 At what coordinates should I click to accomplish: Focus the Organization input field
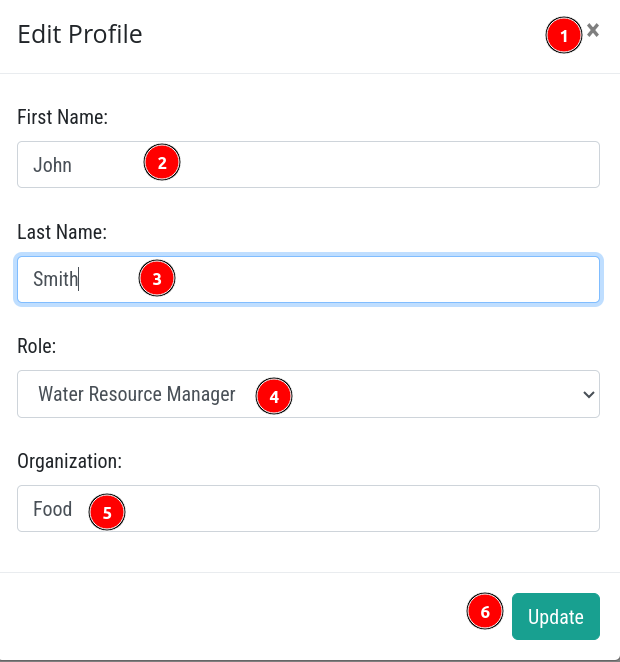(308, 508)
